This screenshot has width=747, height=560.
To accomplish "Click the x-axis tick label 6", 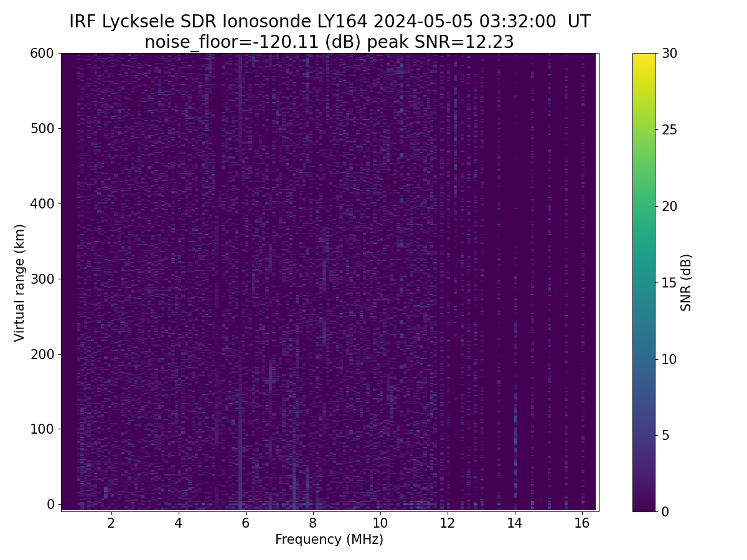I will pos(246,523).
